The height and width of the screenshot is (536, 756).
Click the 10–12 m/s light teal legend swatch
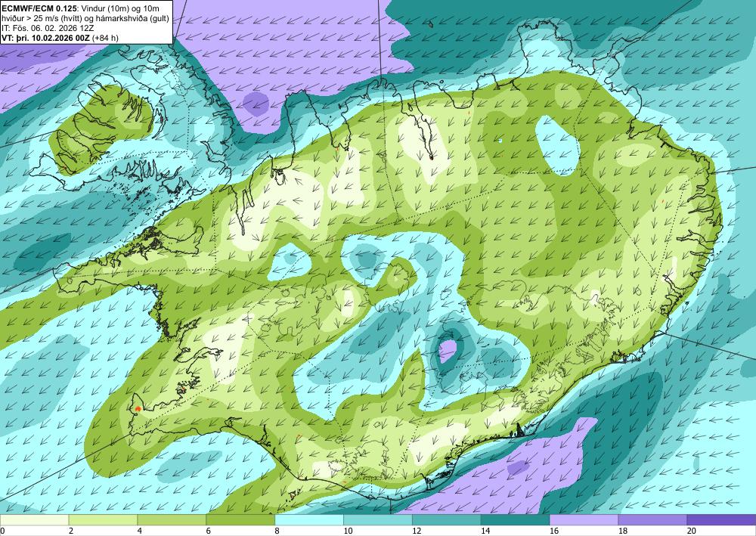pyautogui.click(x=377, y=520)
